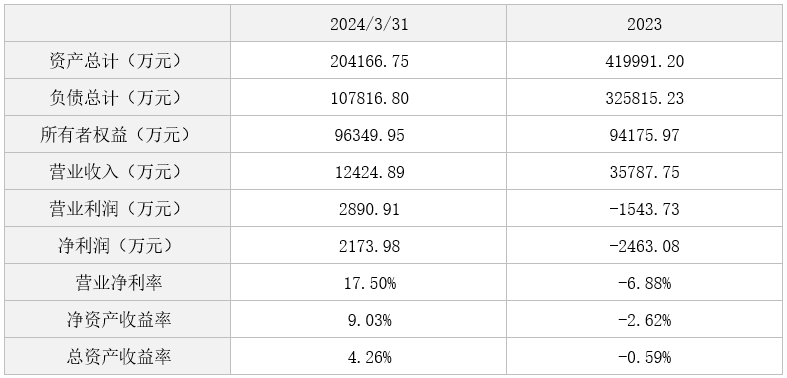Select the cell showing 2173.98
This screenshot has height=378, width=787.
[x=368, y=245]
